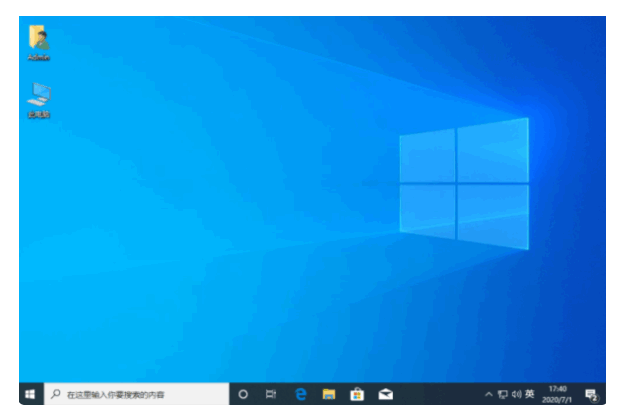Open Action Center notifications icon
The width and height of the screenshot is (620, 417).
click(x=591, y=394)
